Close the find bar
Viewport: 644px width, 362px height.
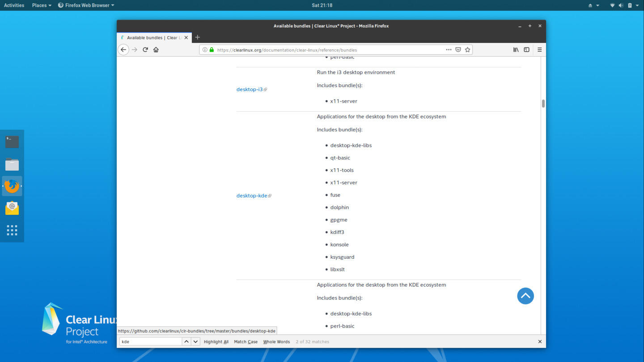coord(540,341)
